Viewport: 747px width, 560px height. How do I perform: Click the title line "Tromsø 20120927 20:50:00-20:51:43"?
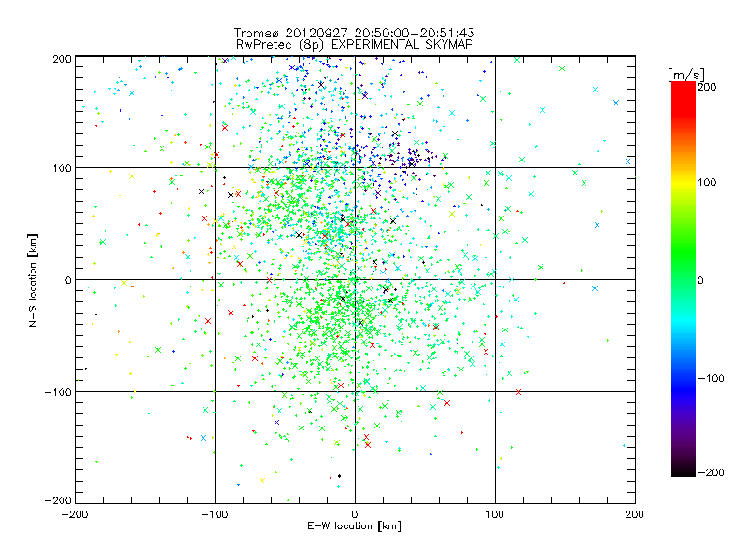(x=354, y=33)
